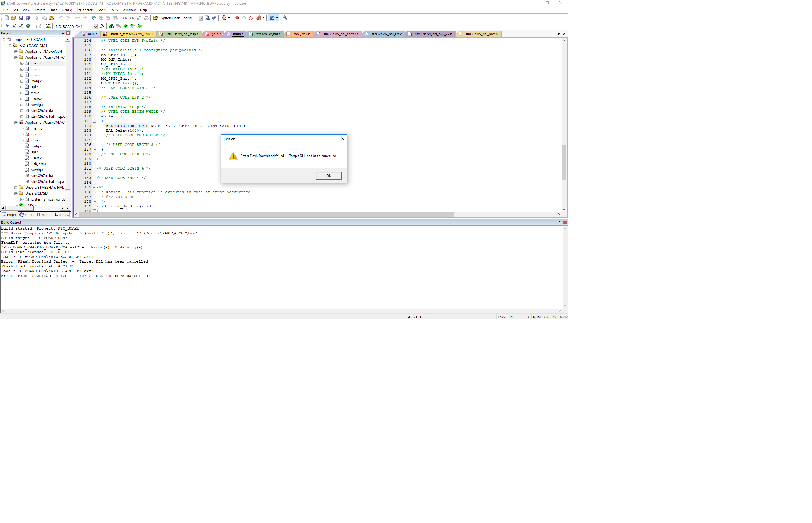812x523 pixels.
Task: Open the RIO_BOARD_CM4 target dropdown
Action: coord(96,27)
